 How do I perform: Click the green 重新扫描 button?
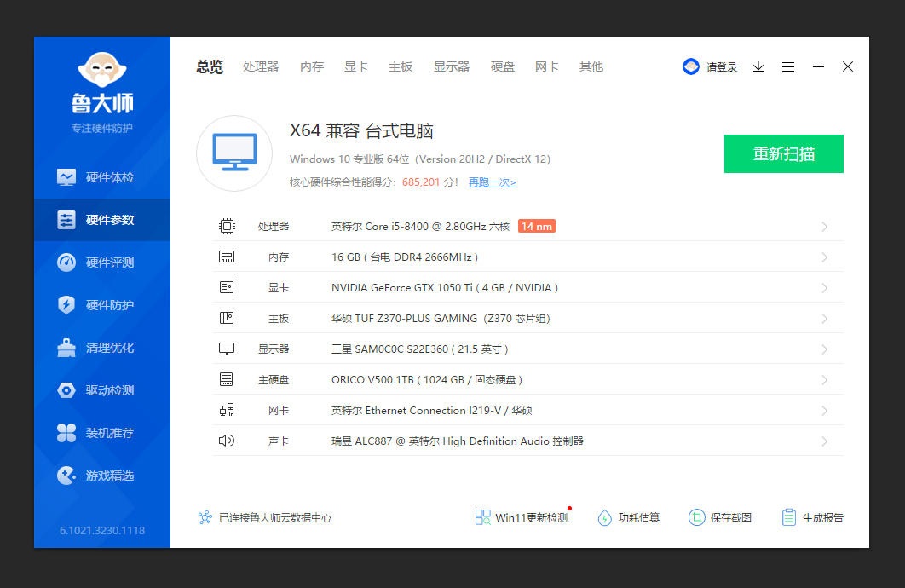tap(784, 153)
